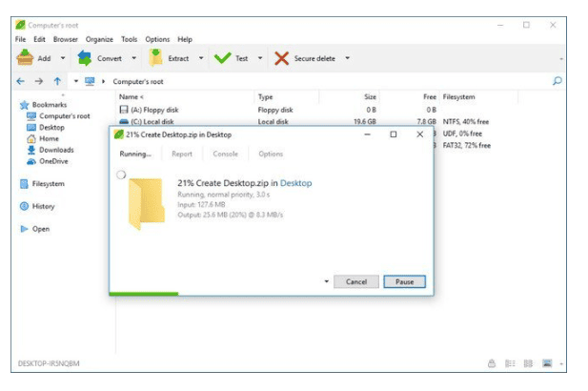Viewport: 588px width, 391px height.
Task: Click the Add archive toolbar icon
Action: pos(25,58)
